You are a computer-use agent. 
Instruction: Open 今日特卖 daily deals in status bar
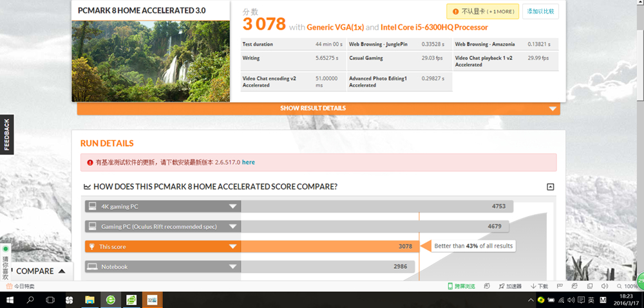(x=21, y=286)
